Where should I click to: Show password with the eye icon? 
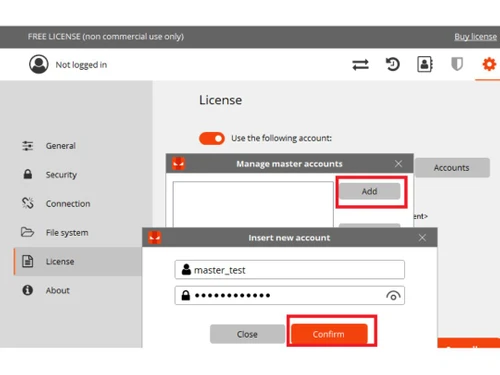tap(393, 296)
